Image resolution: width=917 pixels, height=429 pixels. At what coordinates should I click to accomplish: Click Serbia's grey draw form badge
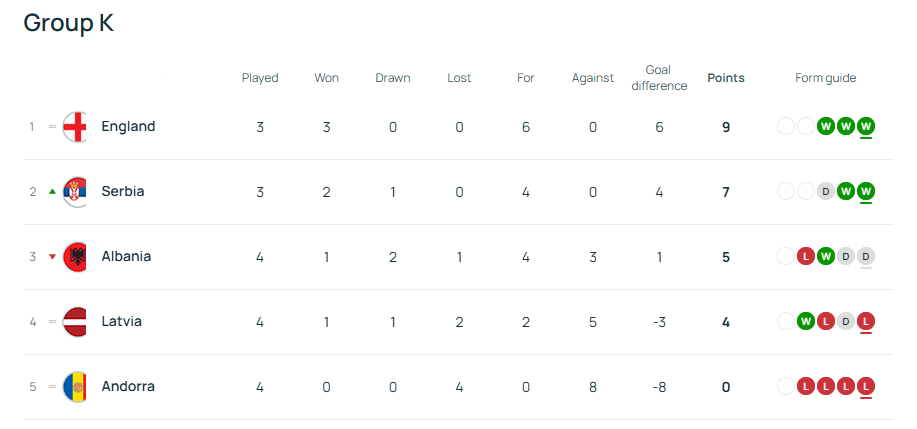(826, 191)
